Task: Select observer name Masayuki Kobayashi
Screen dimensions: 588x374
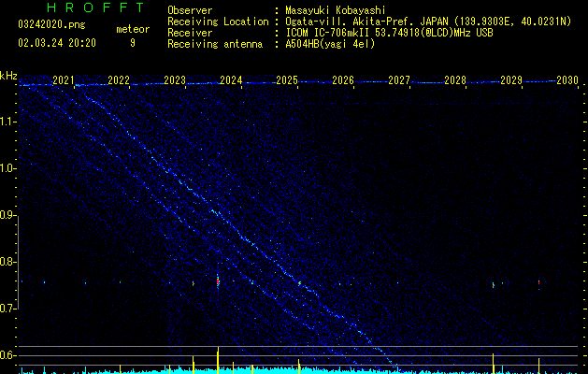Action: point(336,10)
